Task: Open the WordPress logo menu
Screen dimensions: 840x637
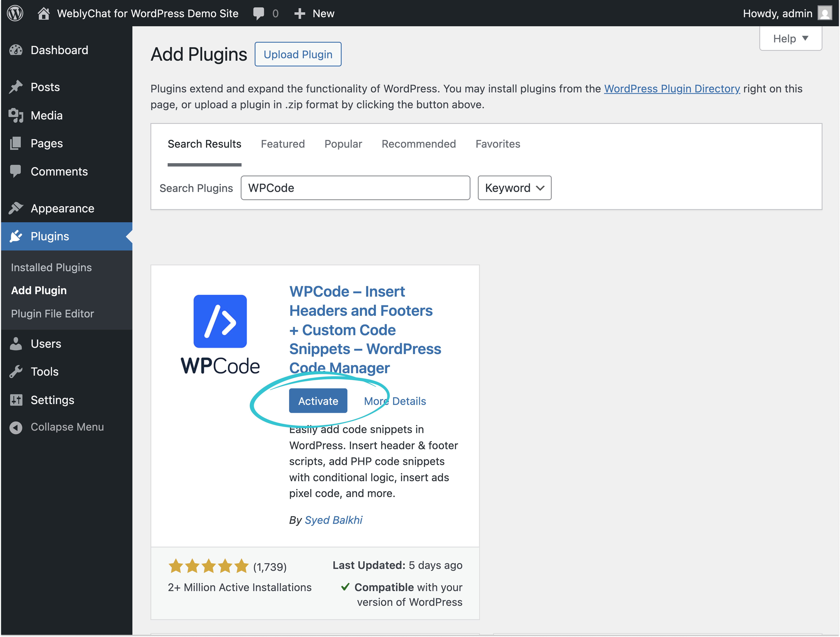Action: click(15, 13)
